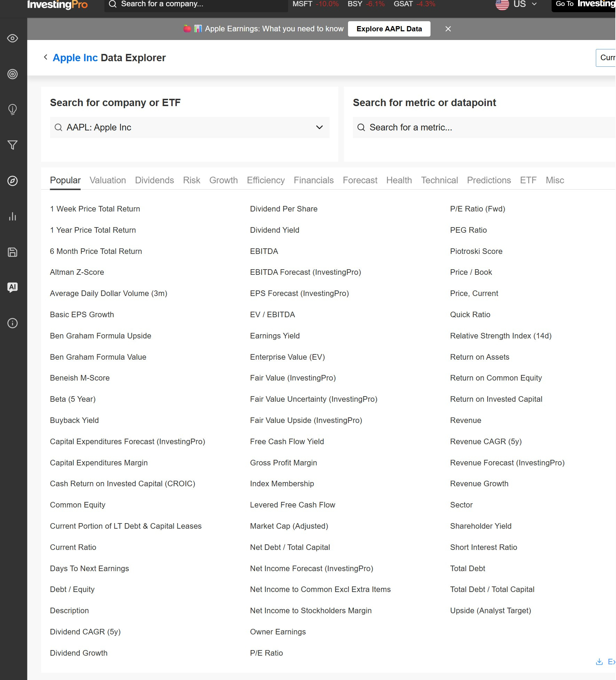Click the AAPL: Apple Inc company field
The image size is (616, 680).
[x=190, y=127]
